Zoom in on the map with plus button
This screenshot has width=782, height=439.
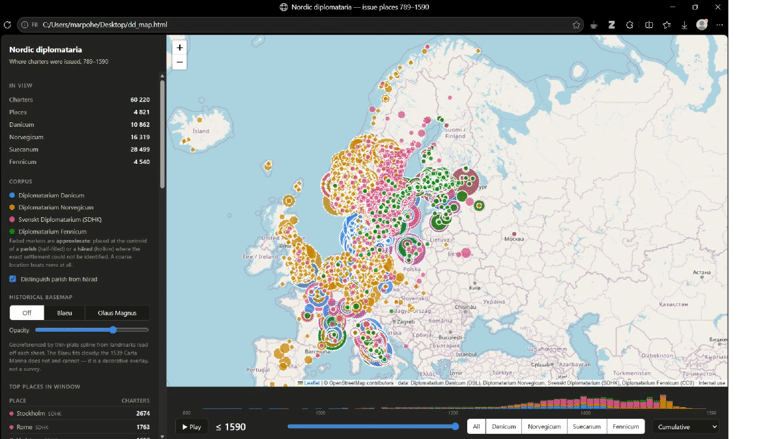pyautogui.click(x=180, y=47)
